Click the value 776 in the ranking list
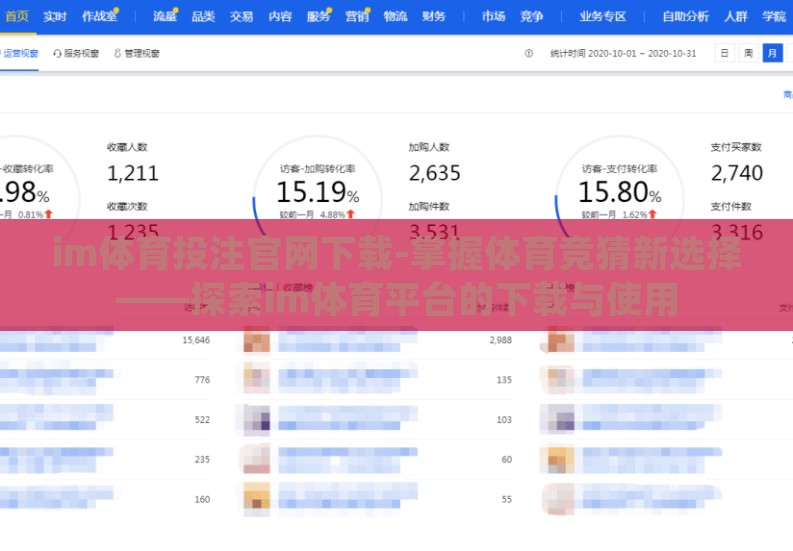 [x=202, y=379]
